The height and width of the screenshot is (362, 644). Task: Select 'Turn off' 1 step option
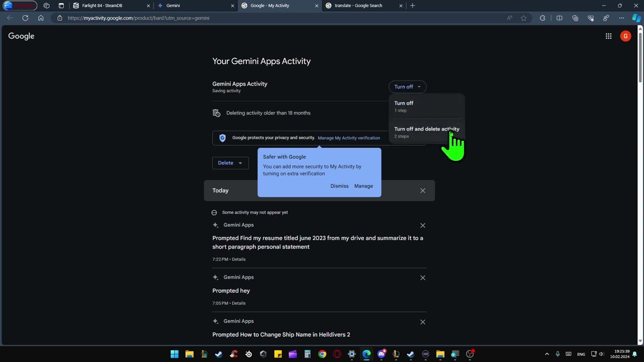click(x=427, y=106)
